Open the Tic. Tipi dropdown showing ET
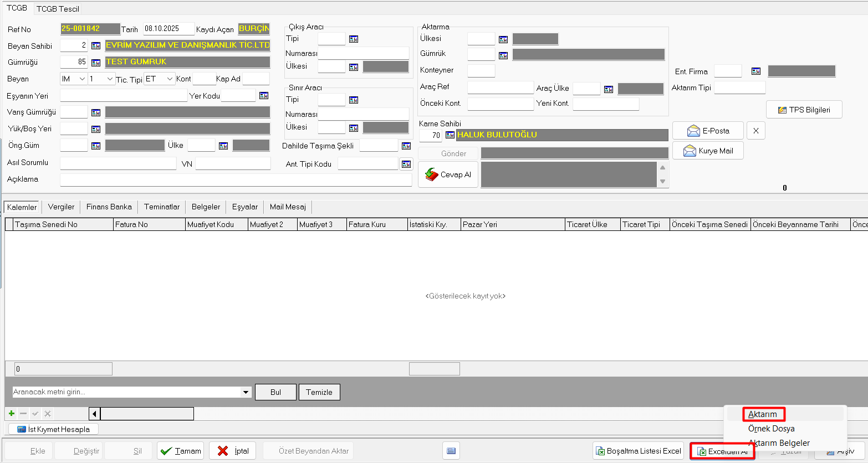Image resolution: width=868 pixels, height=463 pixels. coord(170,79)
